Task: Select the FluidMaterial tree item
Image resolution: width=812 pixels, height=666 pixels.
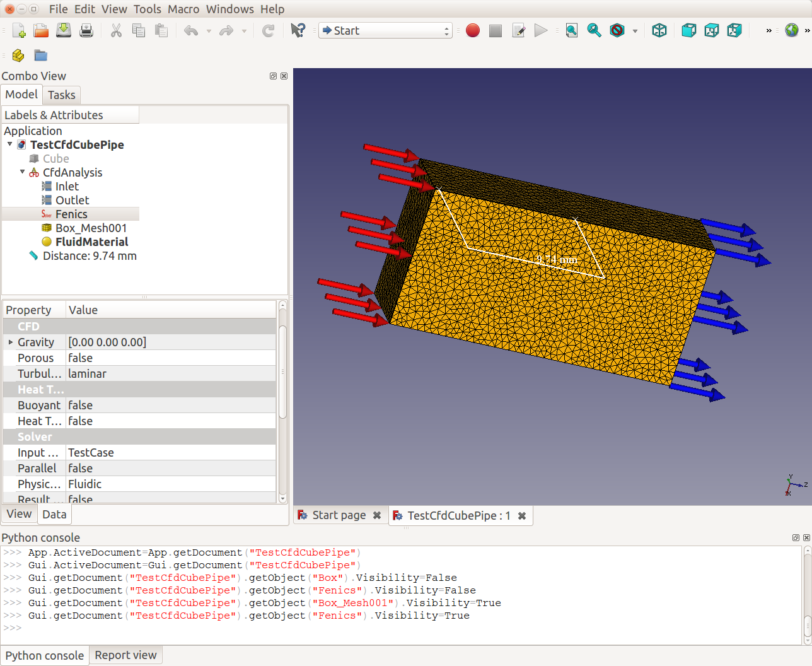Action: click(91, 242)
